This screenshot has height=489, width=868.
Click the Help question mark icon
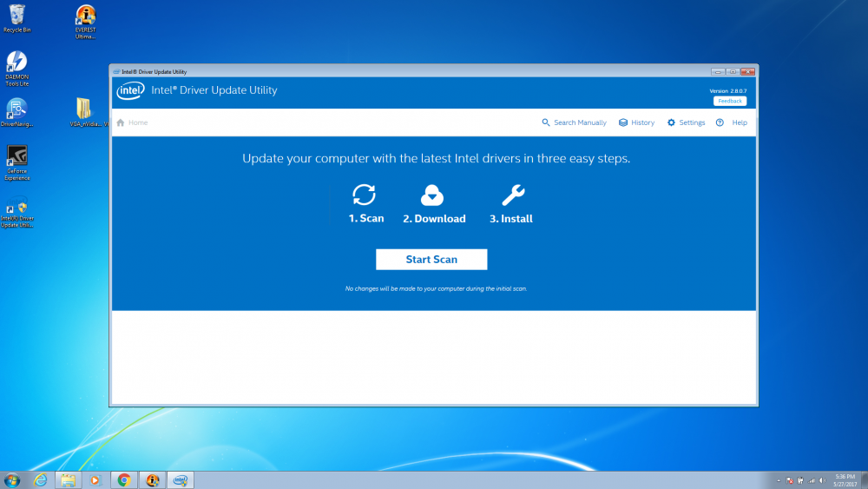pos(720,122)
